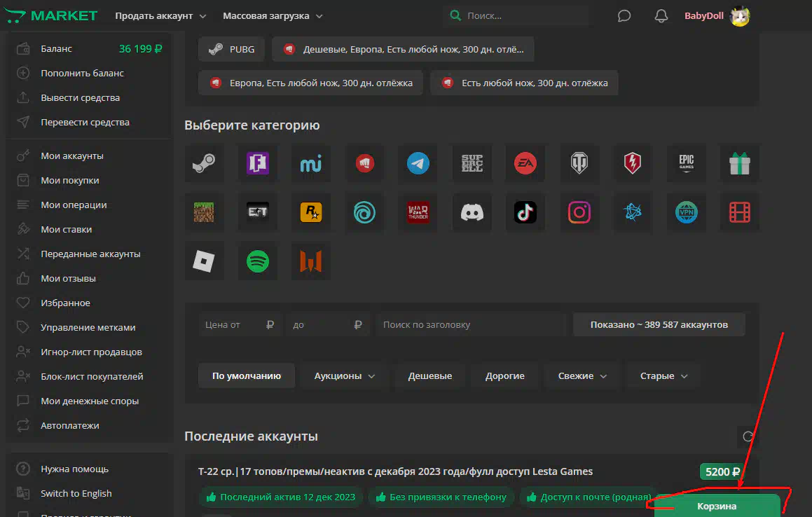Open the chat messages icon in header
812x517 pixels.
tap(624, 15)
